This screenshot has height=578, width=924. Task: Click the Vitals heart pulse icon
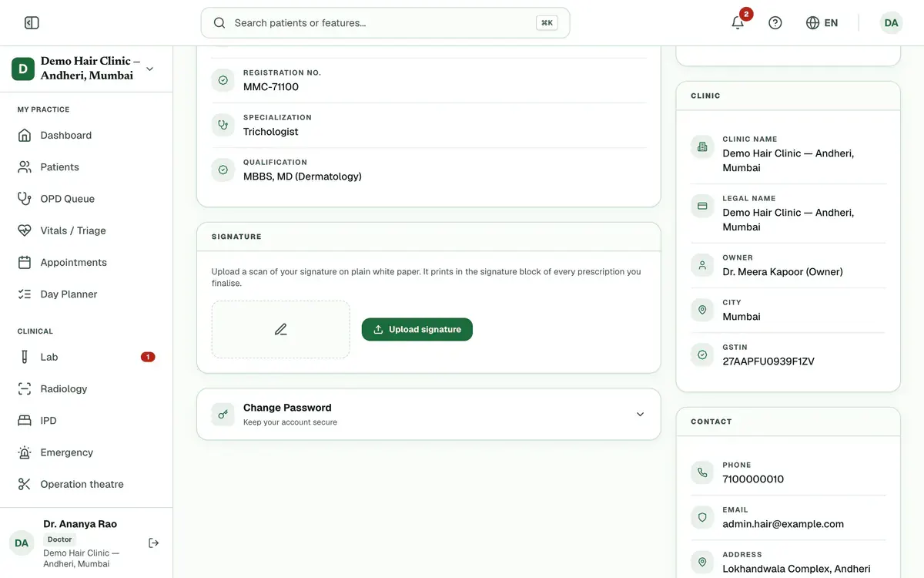point(25,230)
